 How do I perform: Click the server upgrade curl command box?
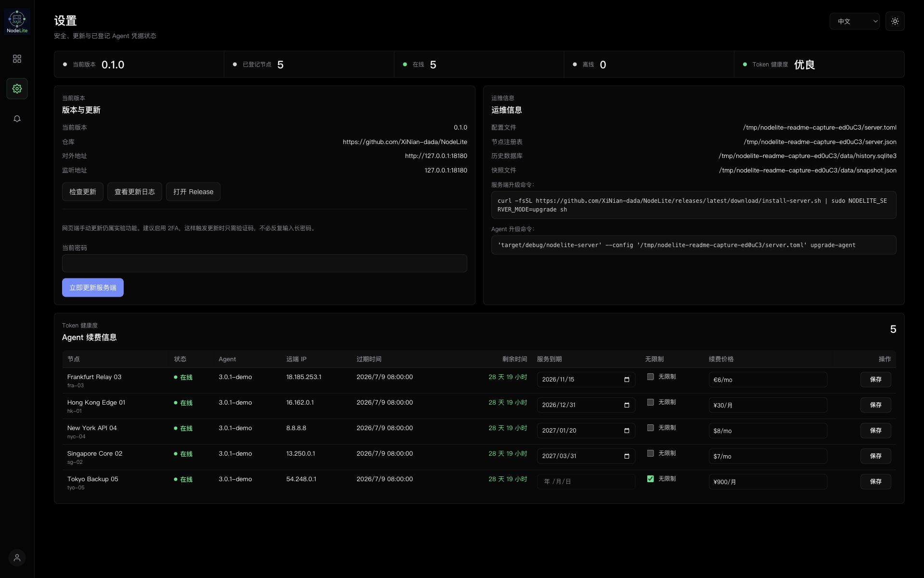(x=693, y=205)
